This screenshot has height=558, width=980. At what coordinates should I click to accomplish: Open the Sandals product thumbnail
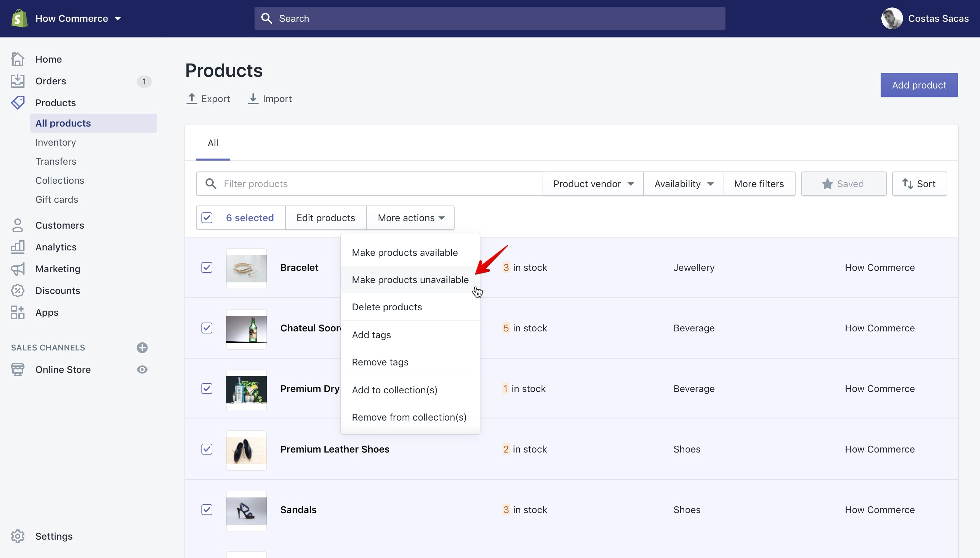pos(246,511)
